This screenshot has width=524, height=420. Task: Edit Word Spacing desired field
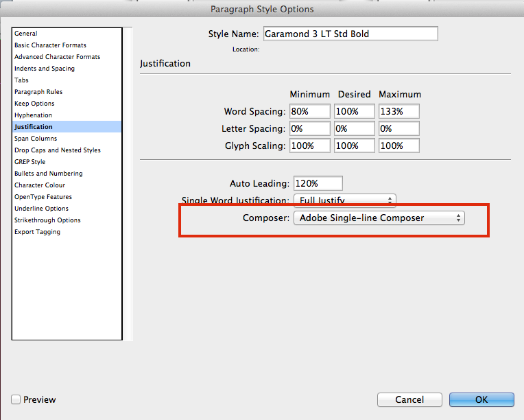[x=354, y=111]
